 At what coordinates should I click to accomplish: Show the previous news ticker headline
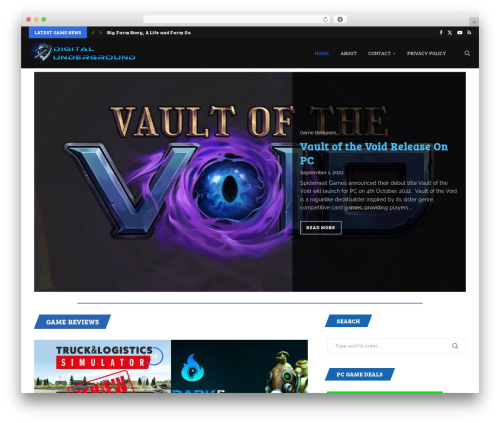point(93,33)
